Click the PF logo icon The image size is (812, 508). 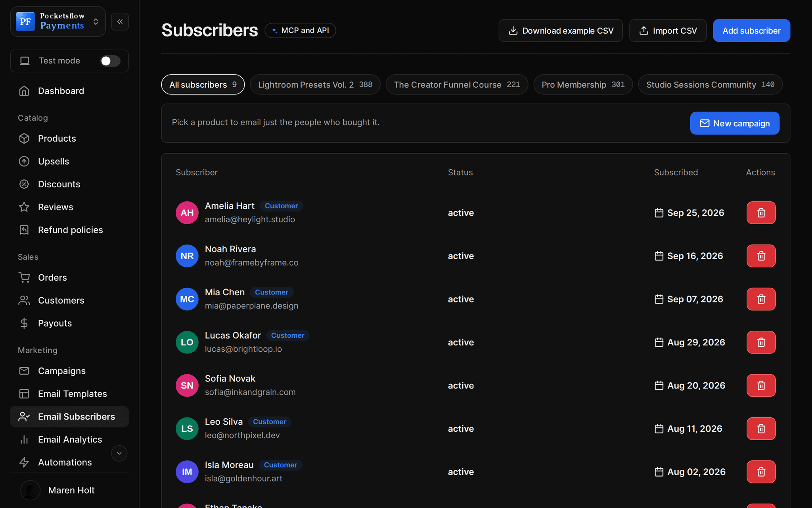pos(25,21)
